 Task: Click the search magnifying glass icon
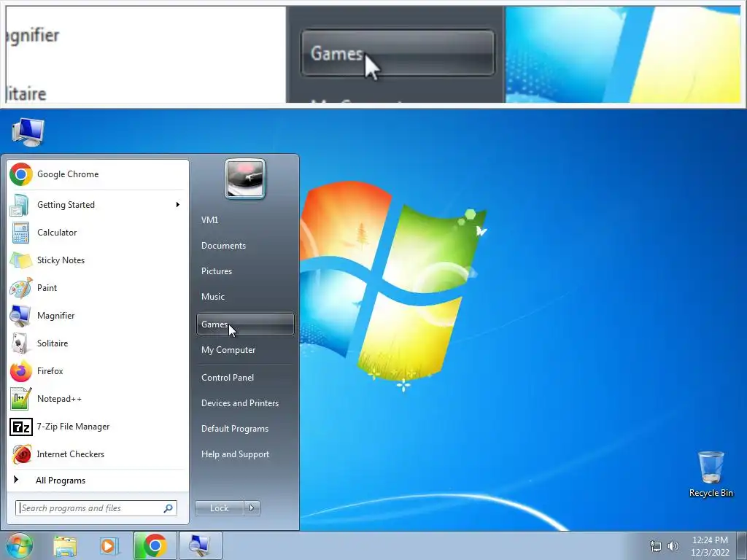coord(168,508)
